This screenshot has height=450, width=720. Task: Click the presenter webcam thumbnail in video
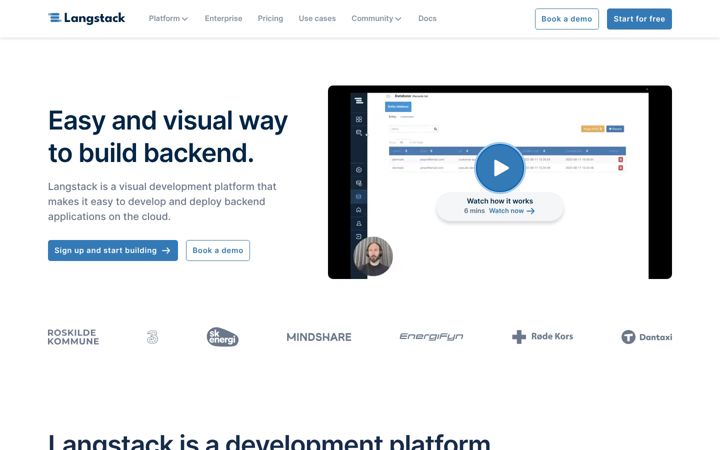click(x=373, y=256)
